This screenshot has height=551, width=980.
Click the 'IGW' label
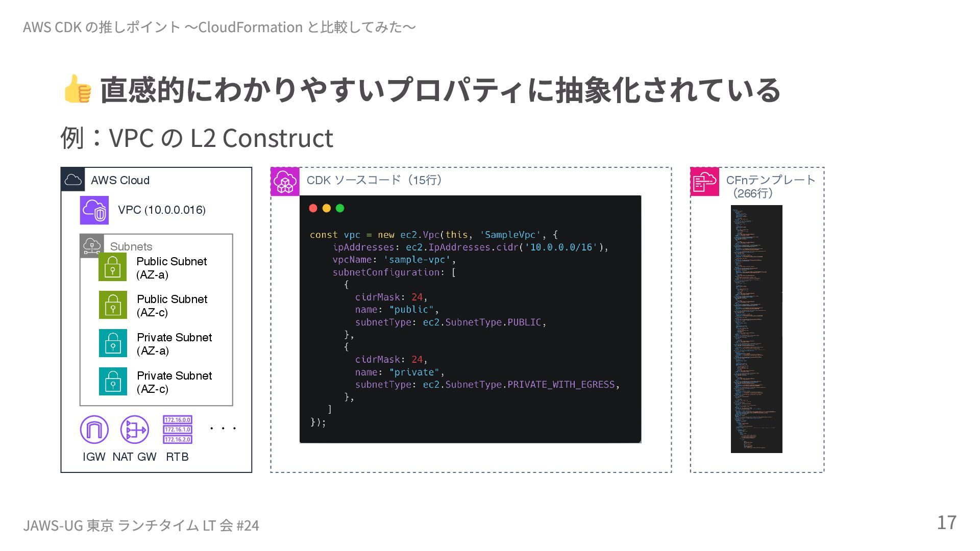pos(94,457)
